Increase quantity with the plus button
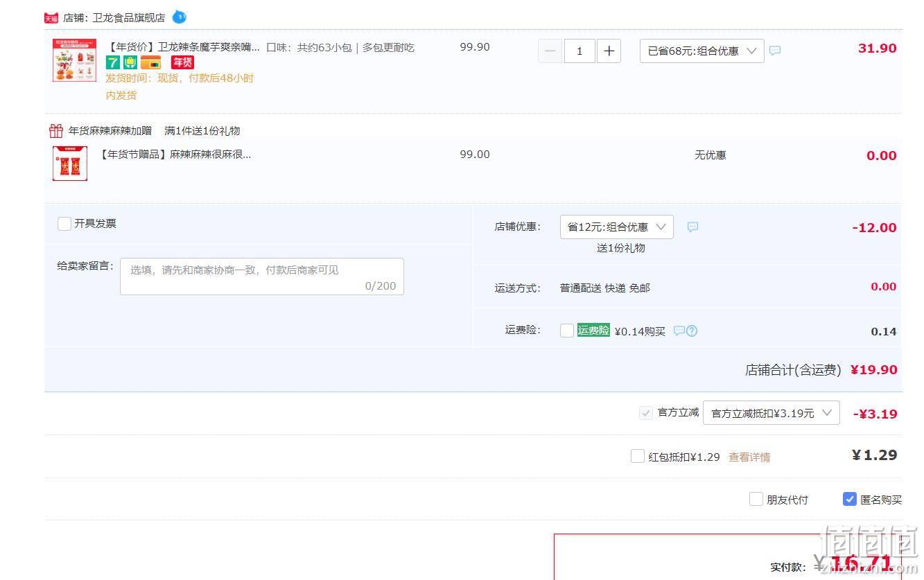 [609, 51]
